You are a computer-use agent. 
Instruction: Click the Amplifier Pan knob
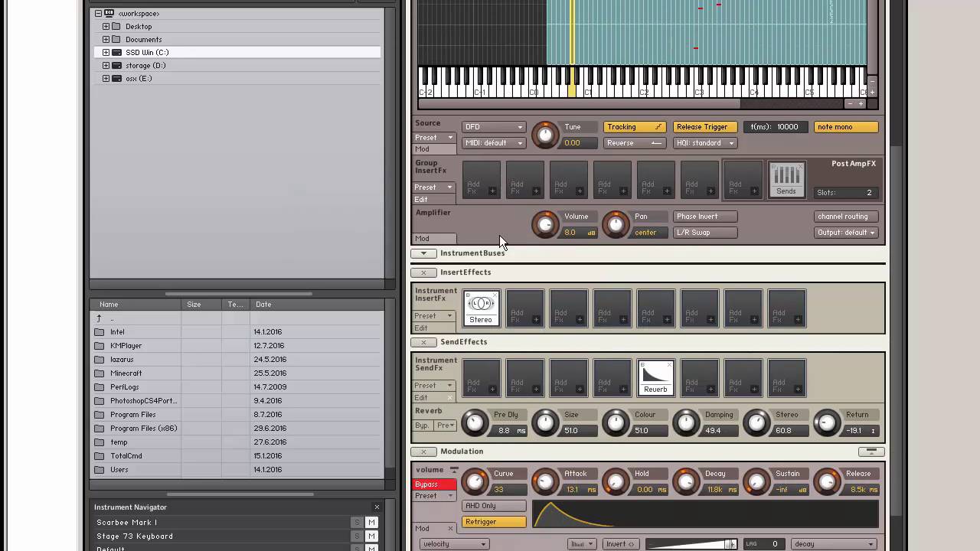(616, 224)
